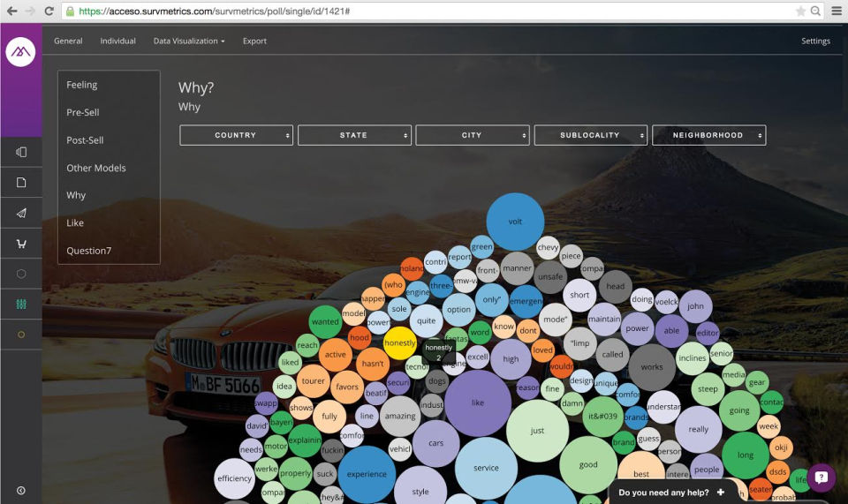Select the lavender 'cars' bubble
The width and height of the screenshot is (848, 504).
click(435, 443)
